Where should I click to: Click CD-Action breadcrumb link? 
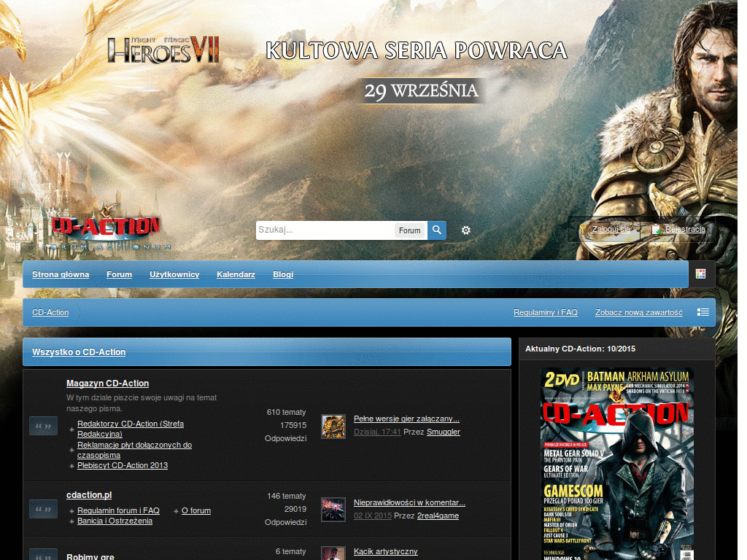pyautogui.click(x=50, y=312)
